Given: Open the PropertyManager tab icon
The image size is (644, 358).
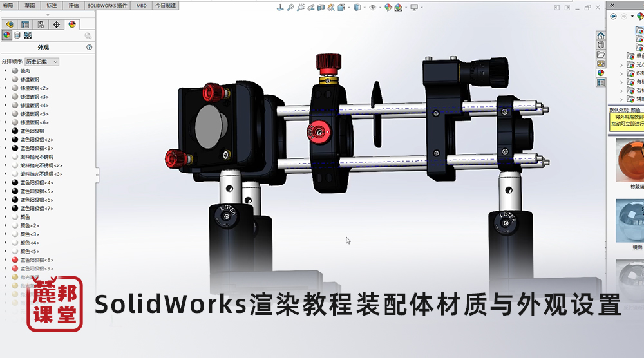Looking at the screenshot, I should point(25,24).
